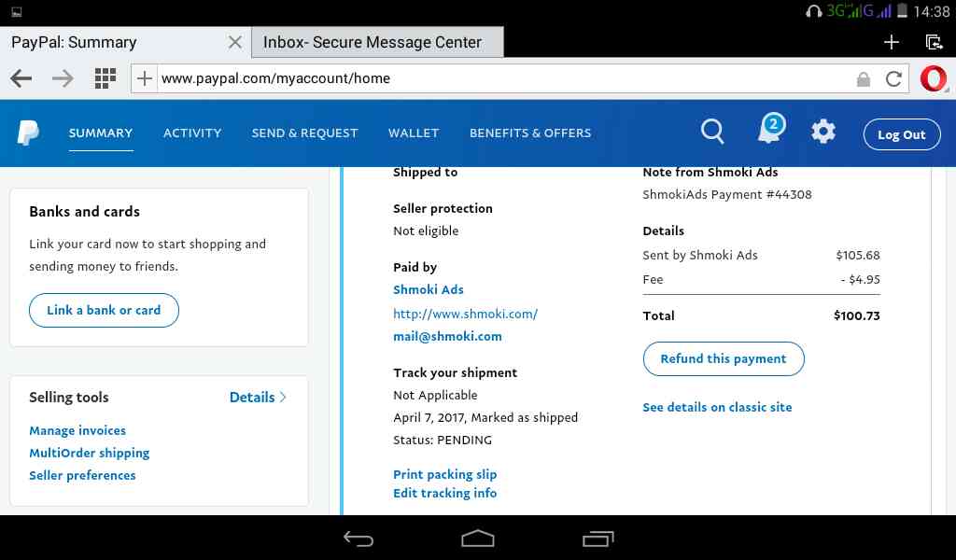Go back with browser back arrow
The height and width of the screenshot is (560, 956).
pyautogui.click(x=21, y=78)
